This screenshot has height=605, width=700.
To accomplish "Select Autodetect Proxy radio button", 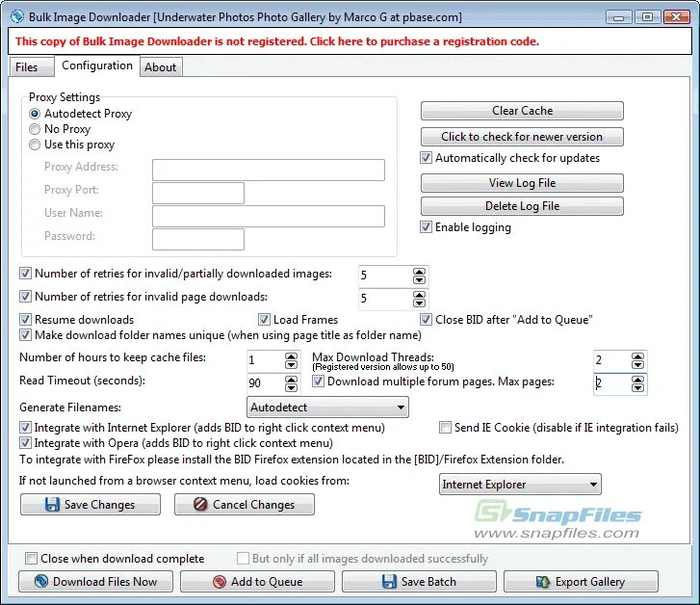I will [x=35, y=114].
